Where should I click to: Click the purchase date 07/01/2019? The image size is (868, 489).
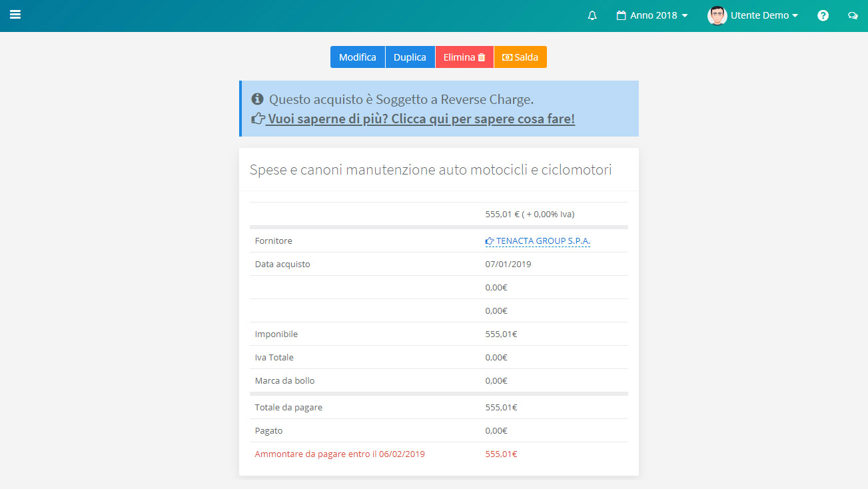click(x=508, y=264)
